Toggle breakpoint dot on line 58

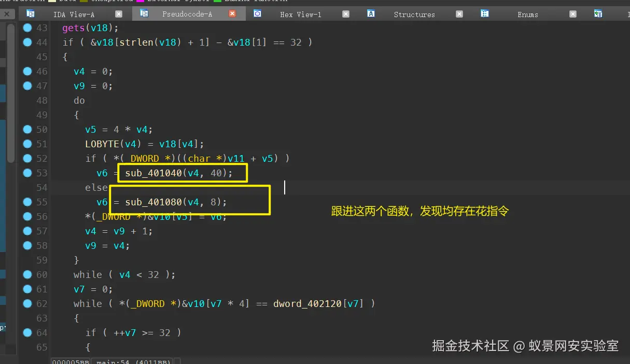(x=27, y=245)
